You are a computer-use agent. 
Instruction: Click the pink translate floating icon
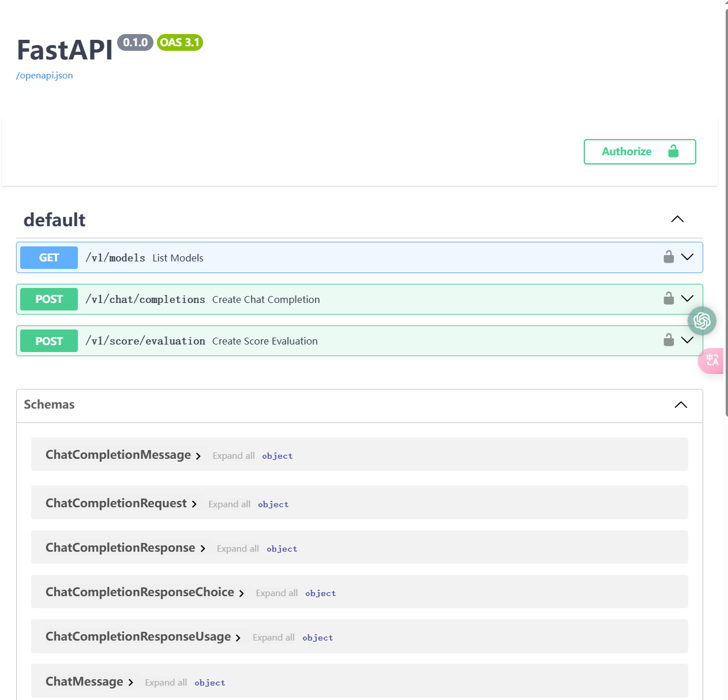(x=712, y=360)
